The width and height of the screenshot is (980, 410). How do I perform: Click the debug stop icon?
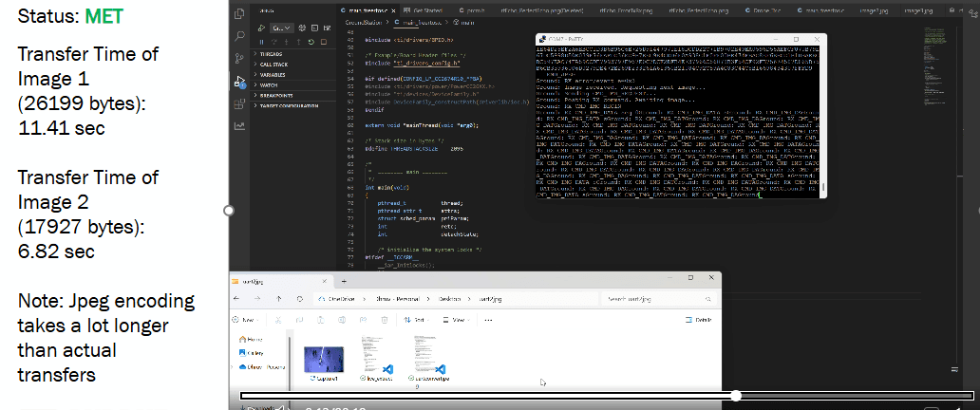click(324, 42)
